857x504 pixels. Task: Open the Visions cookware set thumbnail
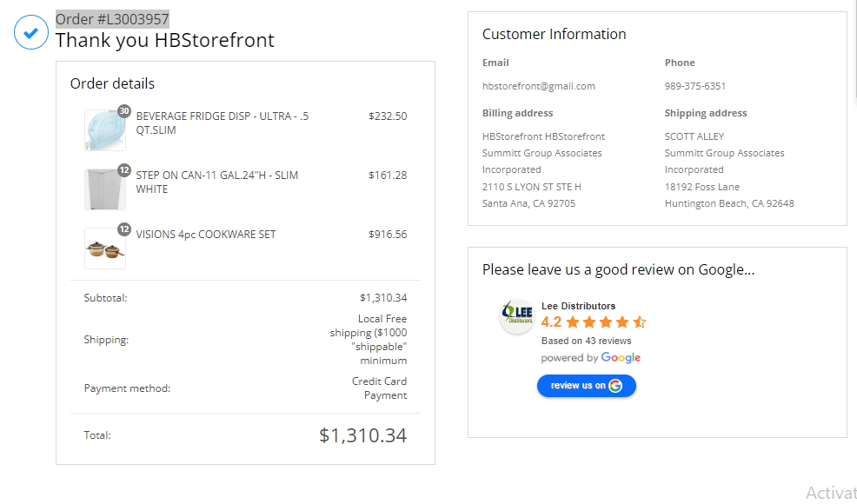coord(105,249)
